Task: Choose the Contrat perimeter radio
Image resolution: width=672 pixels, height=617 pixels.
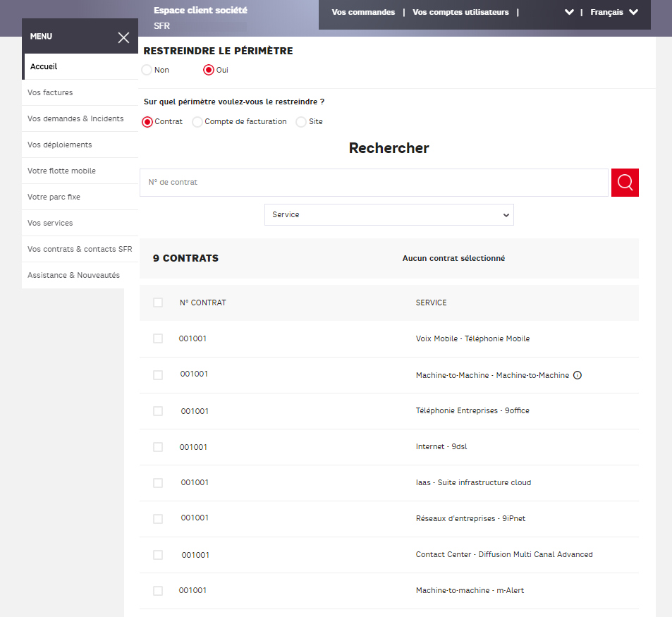Action: coord(147,122)
